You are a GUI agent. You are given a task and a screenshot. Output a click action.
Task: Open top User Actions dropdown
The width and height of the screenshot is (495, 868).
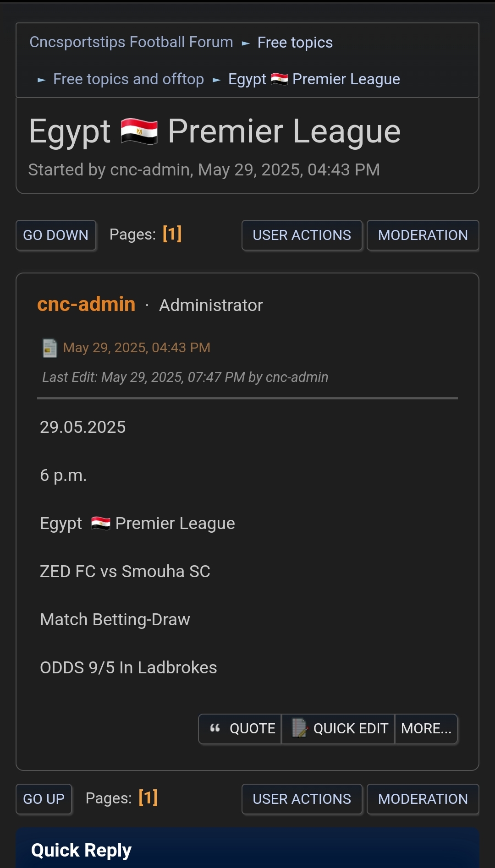tap(302, 235)
